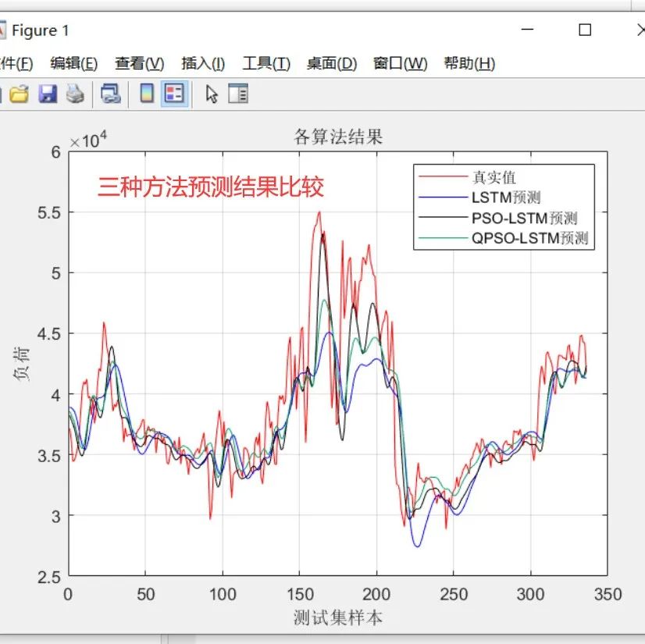The image size is (645, 644).
Task: Click the plot title 各算法结果
Action: click(x=338, y=137)
